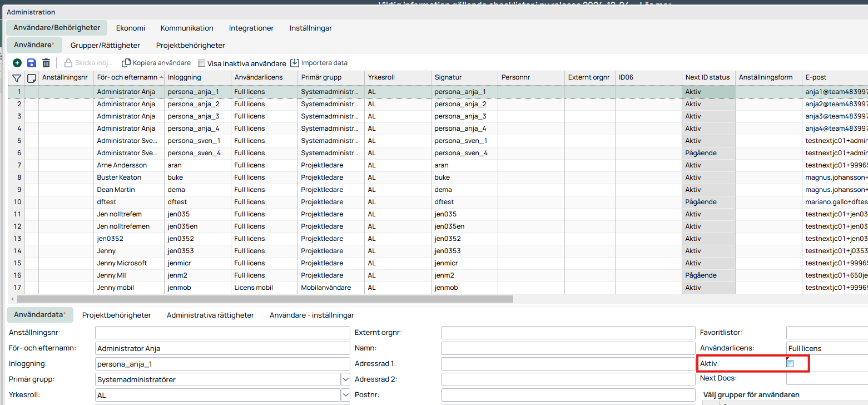Click login cell persona_sven_4

pyautogui.click(x=197, y=153)
